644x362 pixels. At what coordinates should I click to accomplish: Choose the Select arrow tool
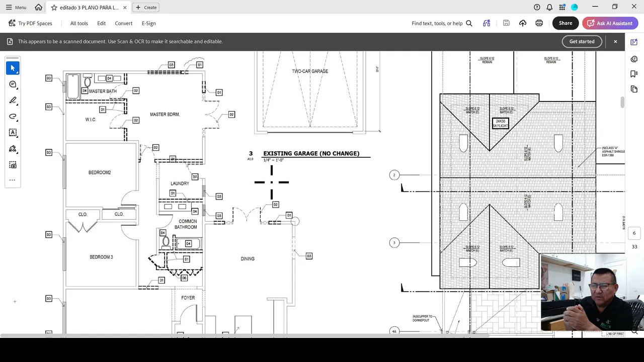pos(13,68)
